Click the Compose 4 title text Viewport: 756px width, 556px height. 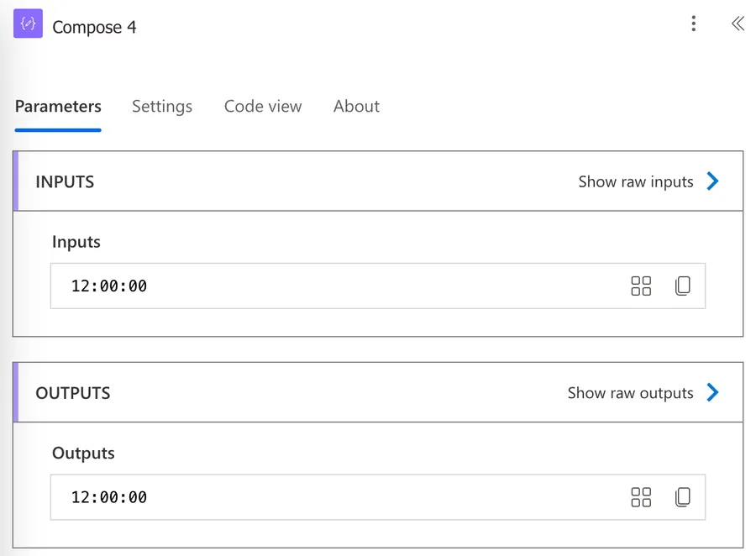[x=94, y=28]
